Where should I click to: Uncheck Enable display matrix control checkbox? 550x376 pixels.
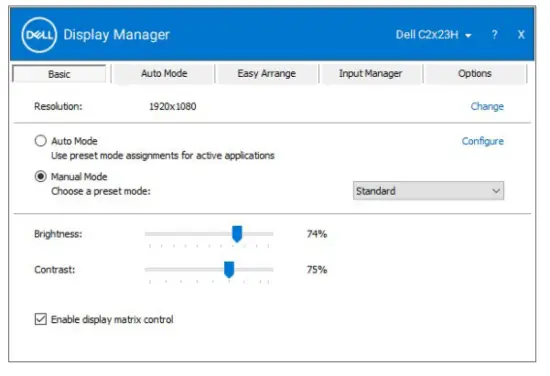41,319
